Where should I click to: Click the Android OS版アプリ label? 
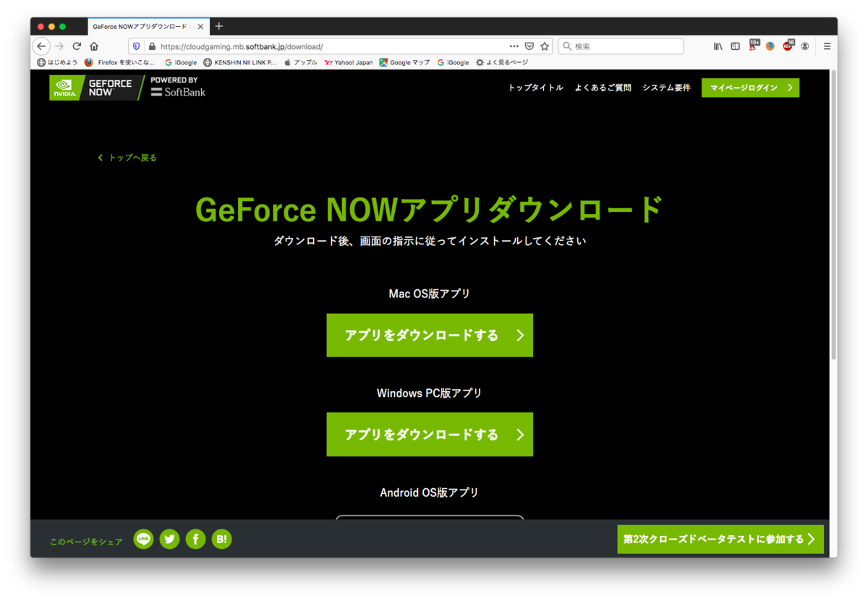tap(430, 493)
